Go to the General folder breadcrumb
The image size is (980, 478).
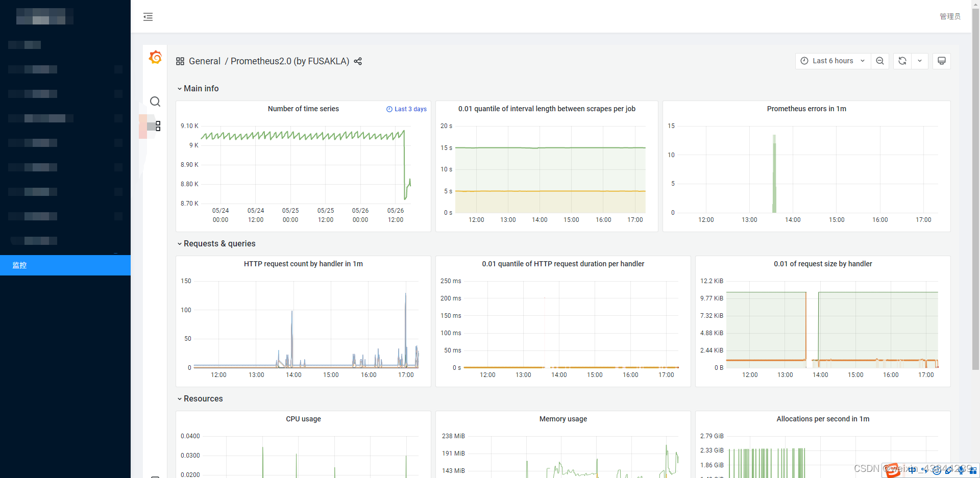(x=205, y=61)
